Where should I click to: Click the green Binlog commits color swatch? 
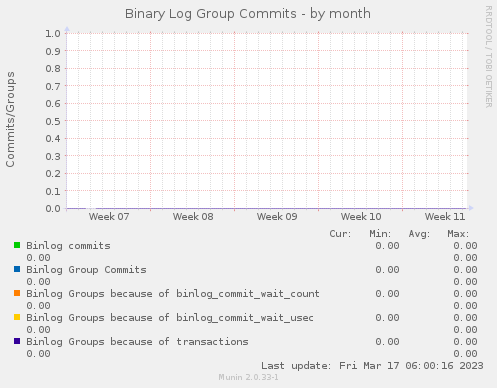point(17,245)
